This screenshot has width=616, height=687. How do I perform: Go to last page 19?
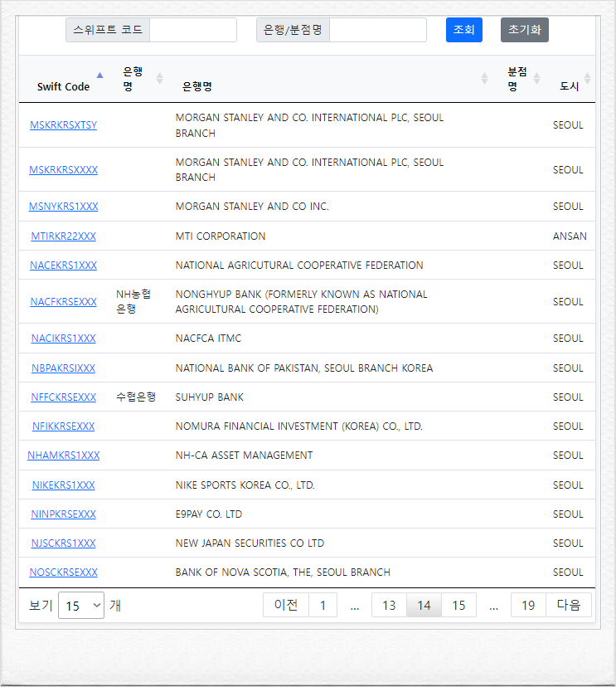[x=528, y=605]
